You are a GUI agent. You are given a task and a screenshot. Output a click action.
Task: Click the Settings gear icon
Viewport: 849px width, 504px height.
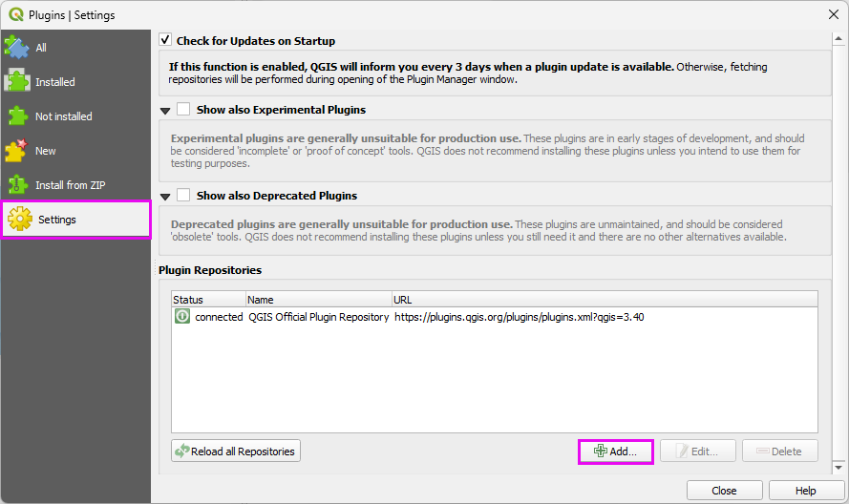[x=19, y=220]
